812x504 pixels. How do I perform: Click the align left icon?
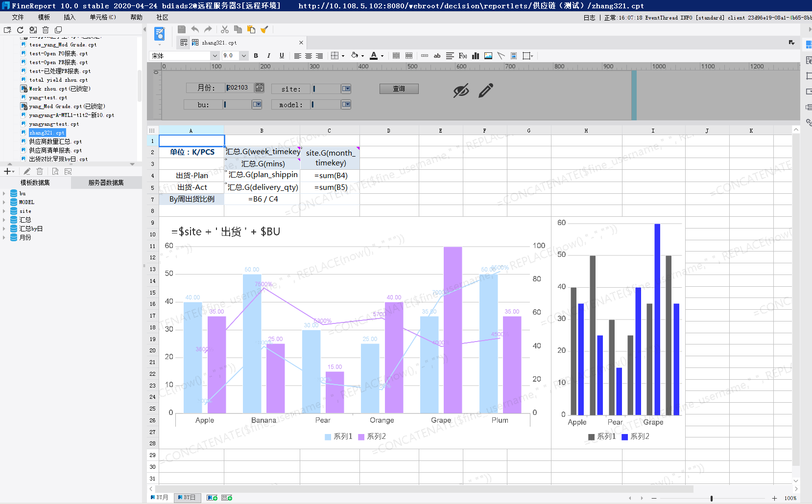tap(297, 56)
